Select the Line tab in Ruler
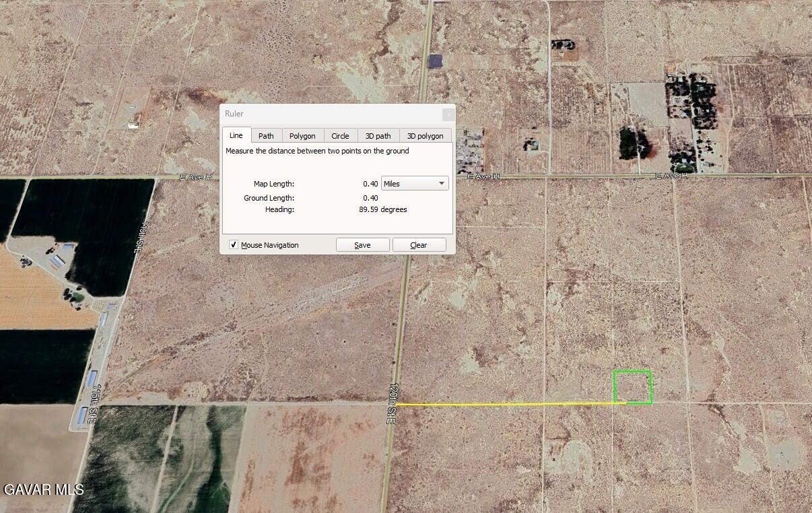812x513 pixels. tap(236, 135)
